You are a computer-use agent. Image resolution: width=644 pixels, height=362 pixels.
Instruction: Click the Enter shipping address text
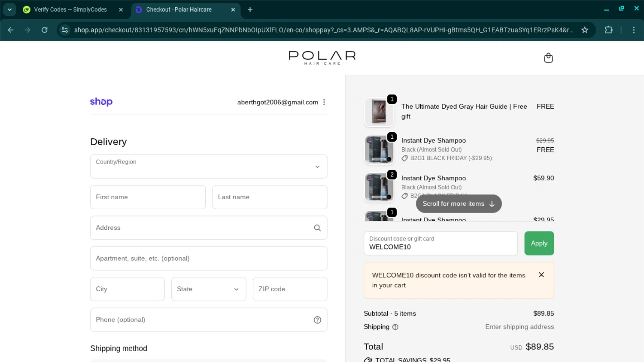pos(519,327)
